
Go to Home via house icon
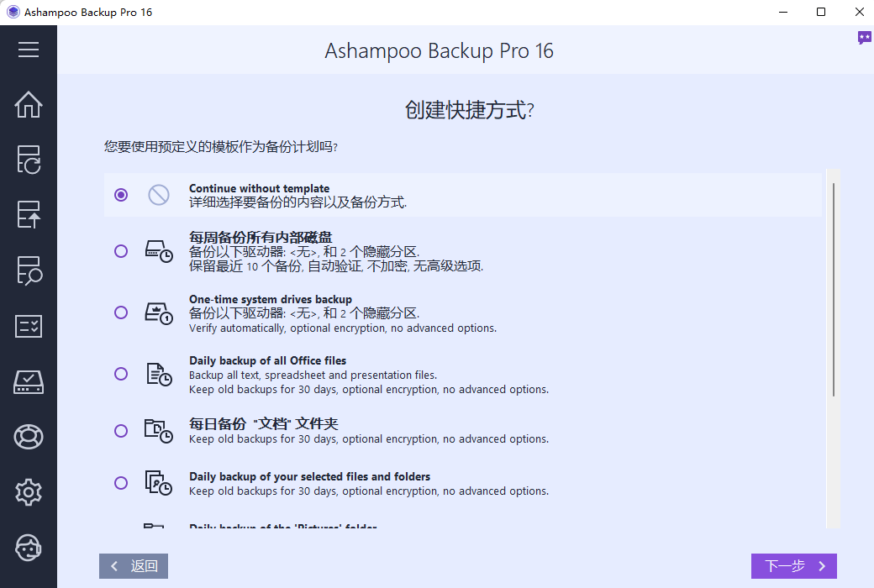(x=29, y=104)
